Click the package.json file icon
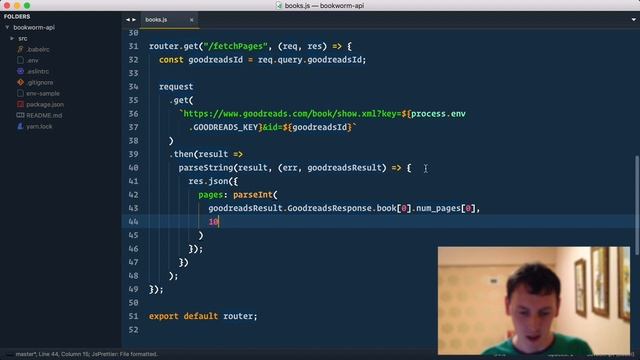This screenshot has width=640, height=360. click(x=20, y=104)
